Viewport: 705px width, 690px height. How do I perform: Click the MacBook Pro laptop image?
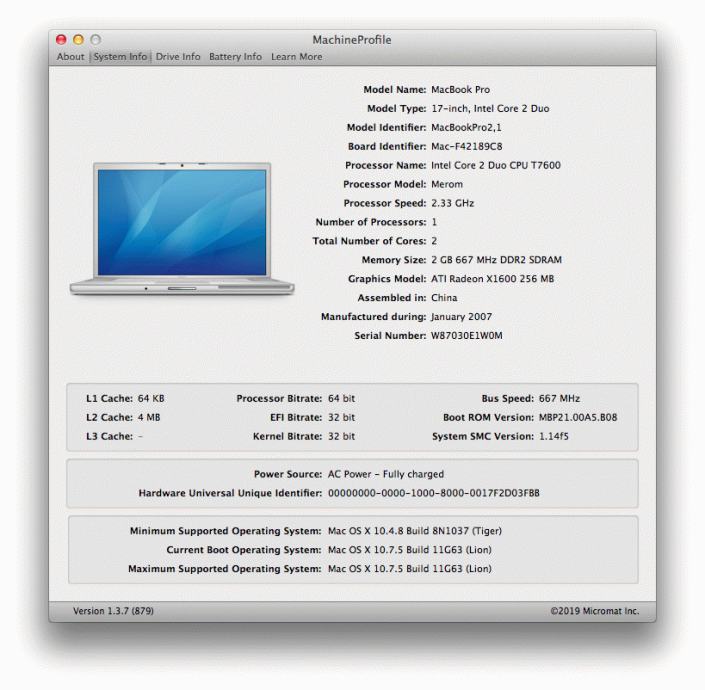[182, 228]
